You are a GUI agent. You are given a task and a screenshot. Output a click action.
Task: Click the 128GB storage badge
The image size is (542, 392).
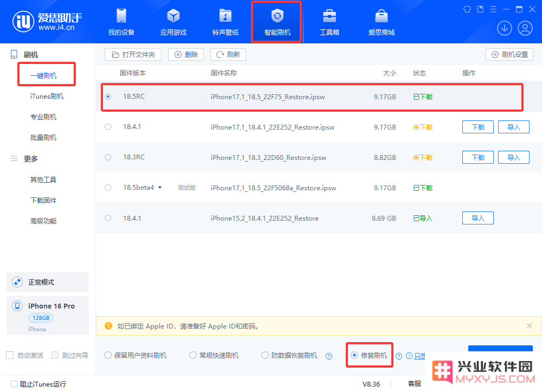[41, 318]
